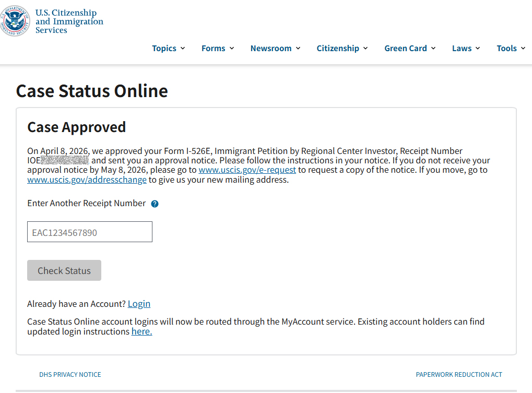Expand the Laws navigation menu

[466, 48]
